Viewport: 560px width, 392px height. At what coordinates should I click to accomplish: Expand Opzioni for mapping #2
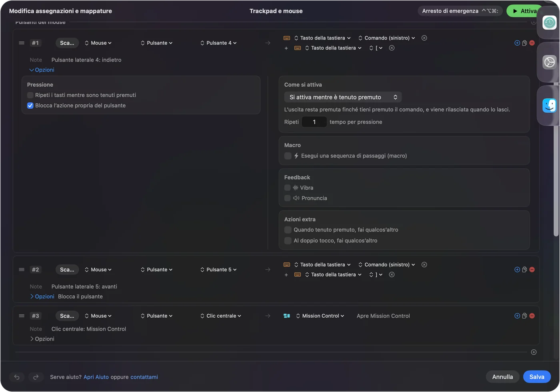42,296
